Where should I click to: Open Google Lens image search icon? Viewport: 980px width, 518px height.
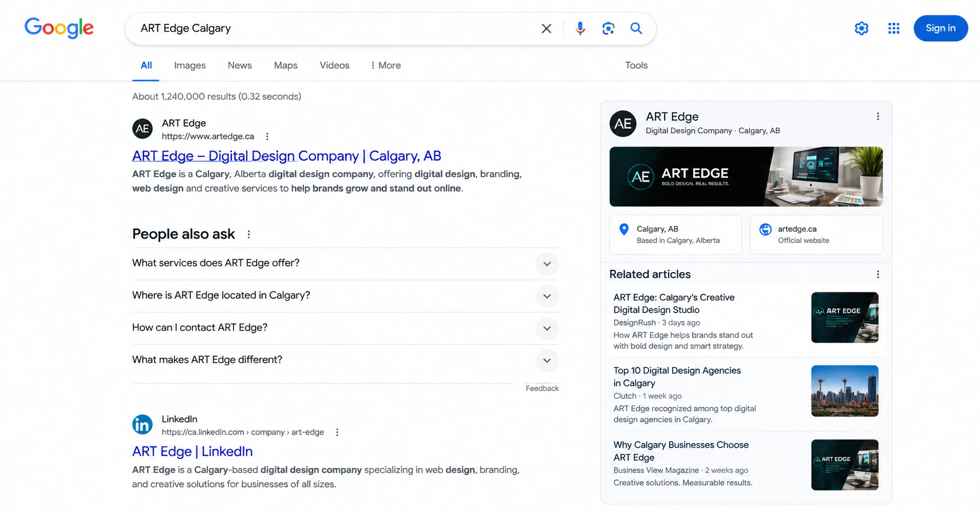tap(608, 28)
